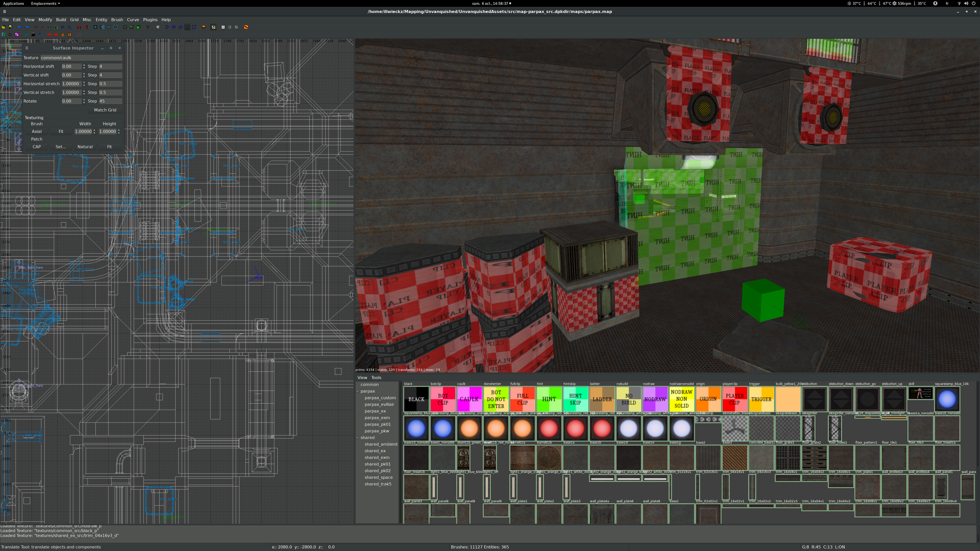Click the Match Grid button

point(105,110)
